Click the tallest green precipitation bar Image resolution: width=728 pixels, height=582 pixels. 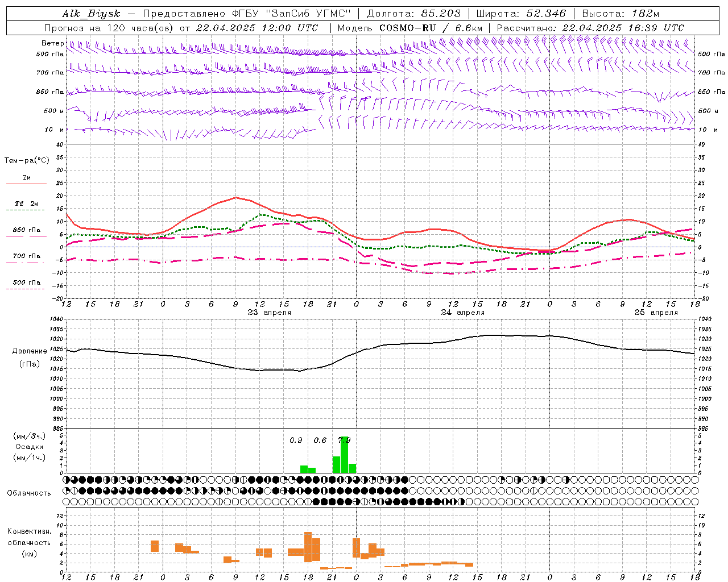click(x=344, y=455)
